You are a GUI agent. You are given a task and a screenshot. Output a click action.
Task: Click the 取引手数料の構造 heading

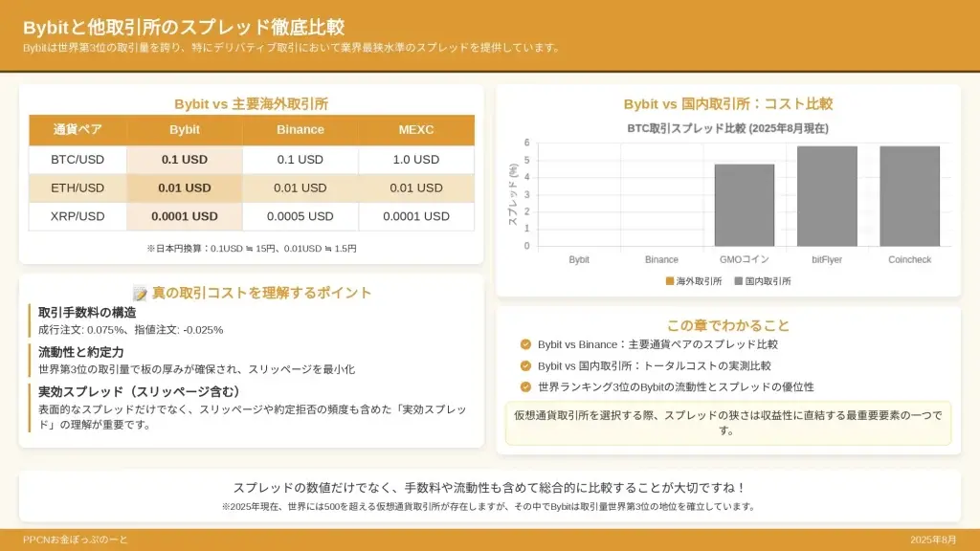point(87,313)
